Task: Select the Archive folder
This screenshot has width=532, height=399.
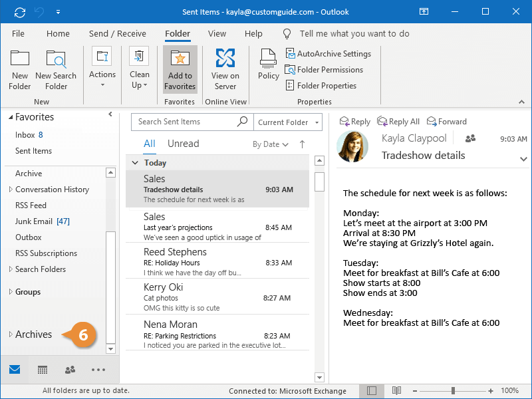Action: pyautogui.click(x=29, y=174)
